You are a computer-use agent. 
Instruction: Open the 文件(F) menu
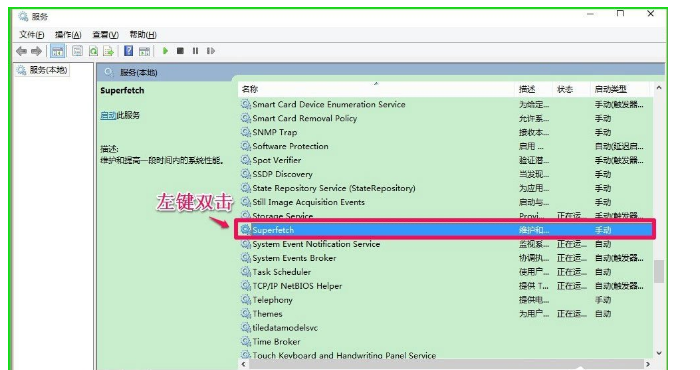pyautogui.click(x=31, y=34)
